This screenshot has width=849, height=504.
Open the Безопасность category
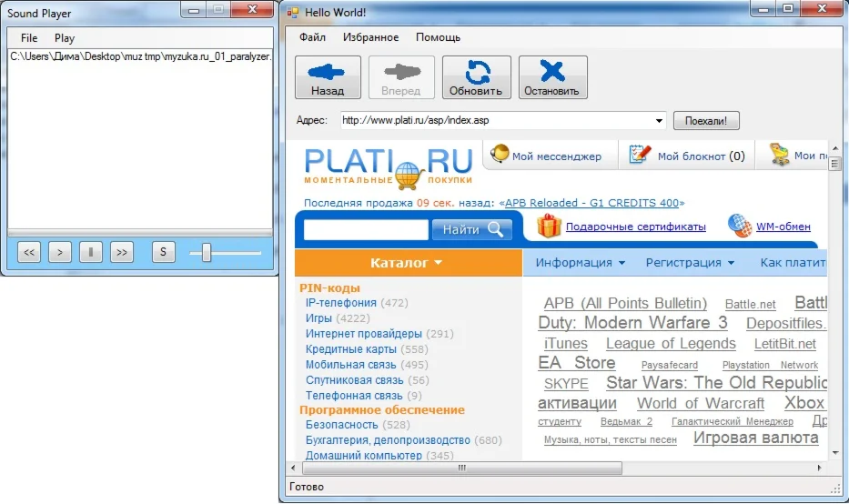tap(341, 425)
